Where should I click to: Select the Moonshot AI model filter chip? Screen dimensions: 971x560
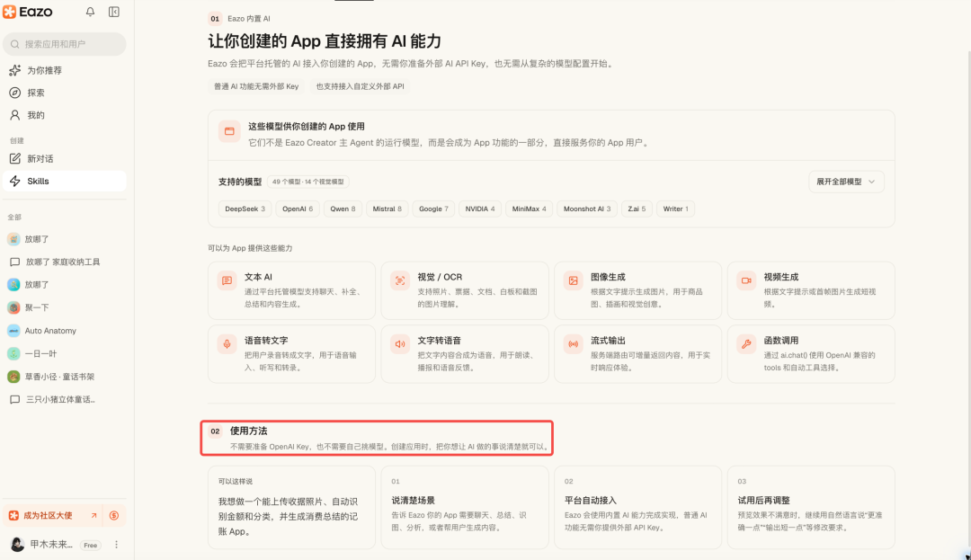(587, 209)
